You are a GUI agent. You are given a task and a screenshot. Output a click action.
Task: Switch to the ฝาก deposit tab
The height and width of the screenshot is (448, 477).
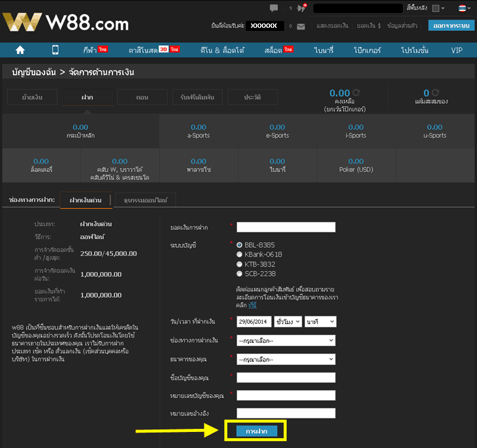click(x=87, y=98)
